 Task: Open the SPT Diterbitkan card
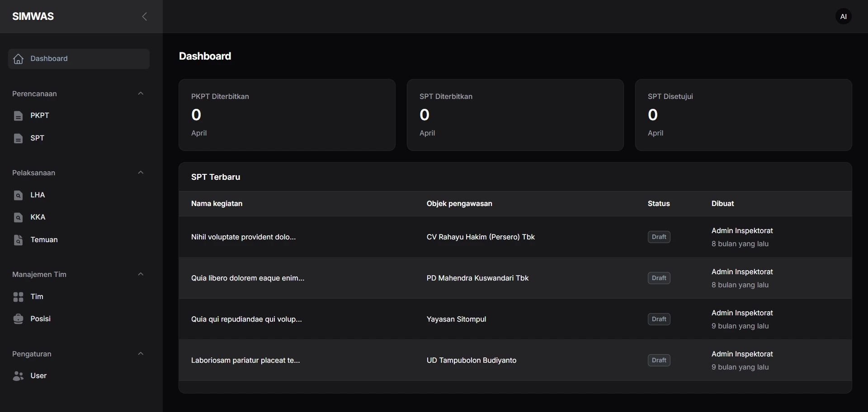[515, 115]
